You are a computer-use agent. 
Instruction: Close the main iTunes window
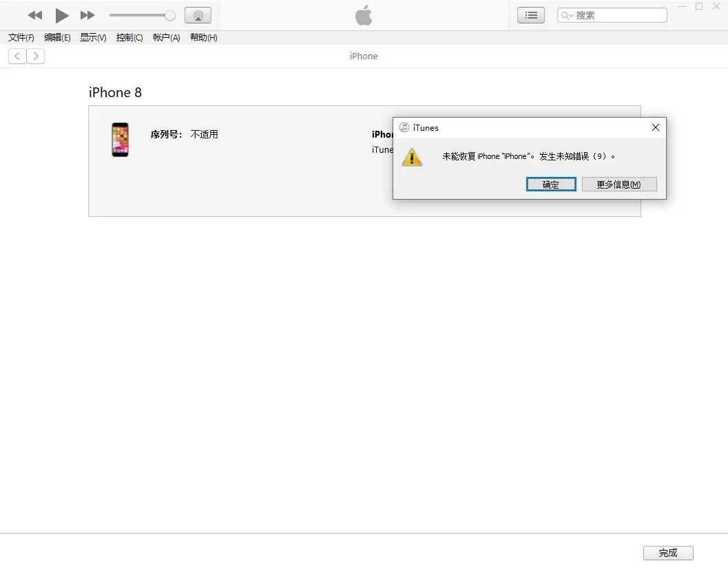point(716,6)
